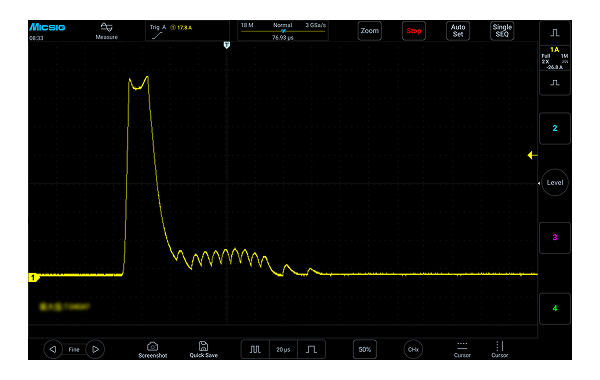
Task: Tap the Normal trigger mode label
Action: click(283, 25)
